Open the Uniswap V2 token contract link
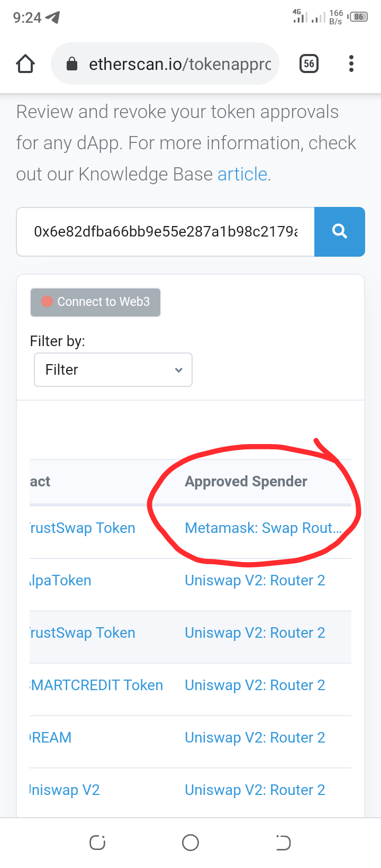Image resolution: width=381 pixels, height=868 pixels. [65, 790]
